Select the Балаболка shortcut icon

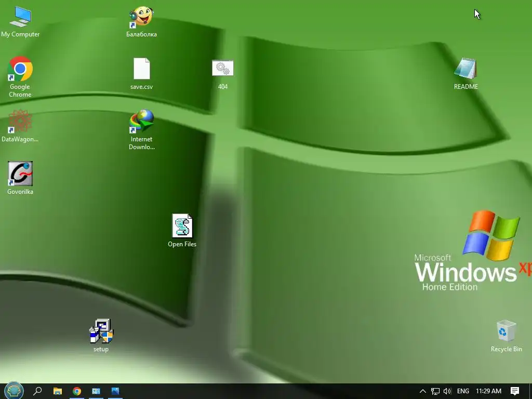pyautogui.click(x=141, y=17)
